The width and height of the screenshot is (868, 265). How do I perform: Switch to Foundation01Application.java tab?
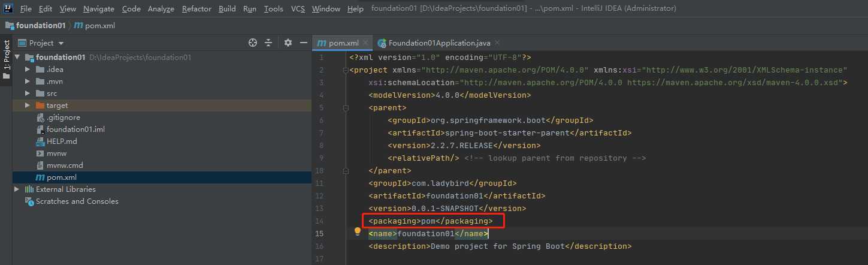point(438,43)
